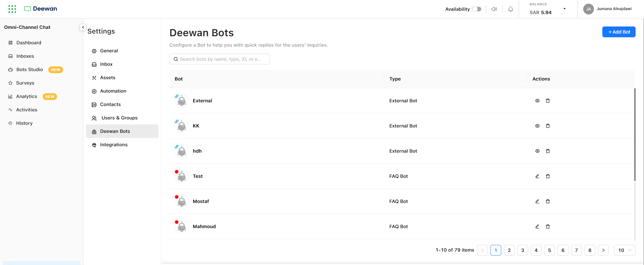Go to pagination page 5
This screenshot has width=644, height=265.
550,250
